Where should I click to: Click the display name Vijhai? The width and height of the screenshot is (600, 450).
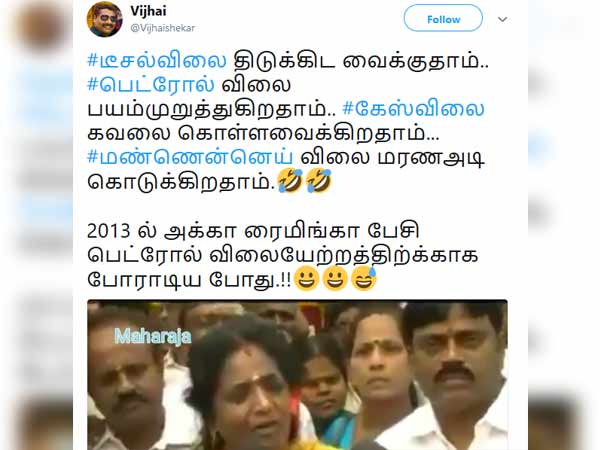[x=148, y=11]
